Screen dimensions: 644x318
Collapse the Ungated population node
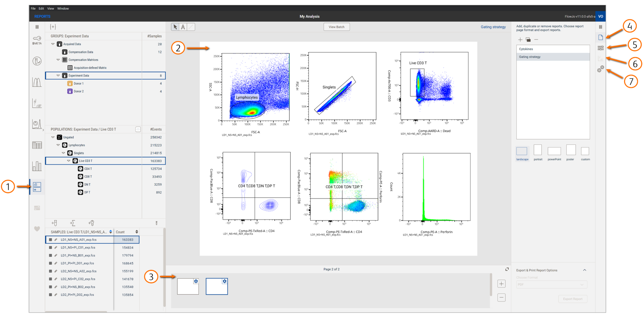(53, 137)
